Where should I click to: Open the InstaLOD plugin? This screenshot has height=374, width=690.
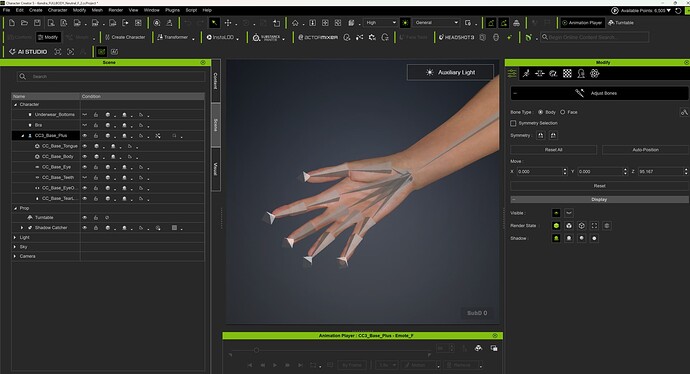click(220, 37)
